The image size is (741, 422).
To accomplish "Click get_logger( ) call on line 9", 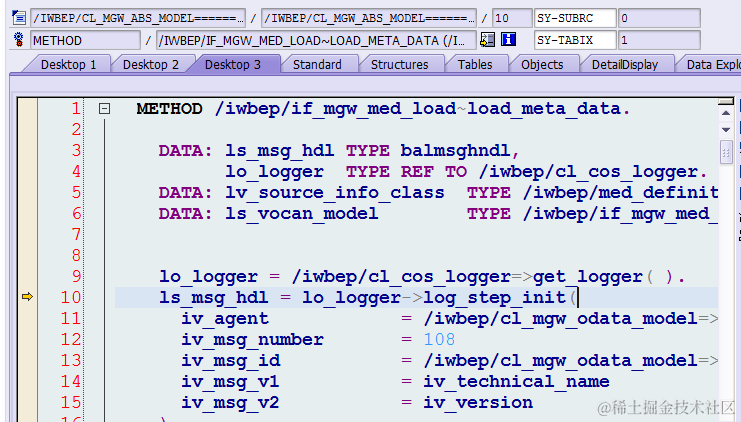I will click(603, 276).
